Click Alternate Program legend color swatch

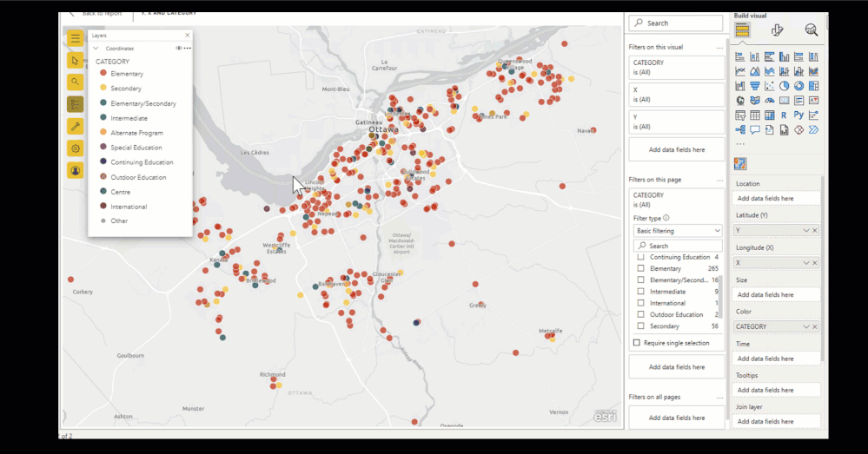(x=103, y=132)
